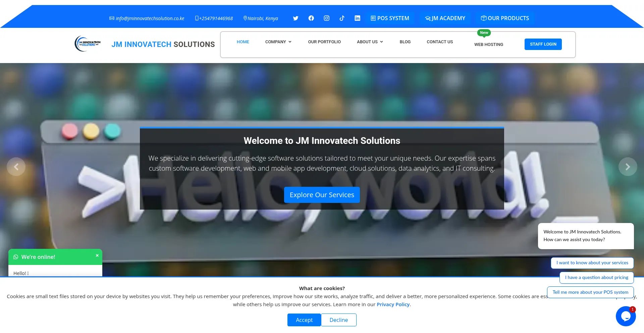This screenshot has width=644, height=333.
Task: Open the Our Portfolio menu item
Action: (324, 42)
